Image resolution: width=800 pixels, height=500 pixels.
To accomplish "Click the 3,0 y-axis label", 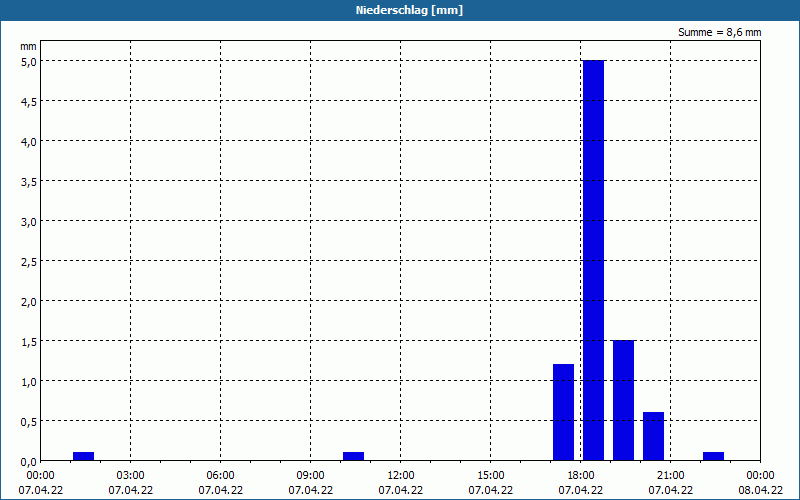I will [29, 222].
